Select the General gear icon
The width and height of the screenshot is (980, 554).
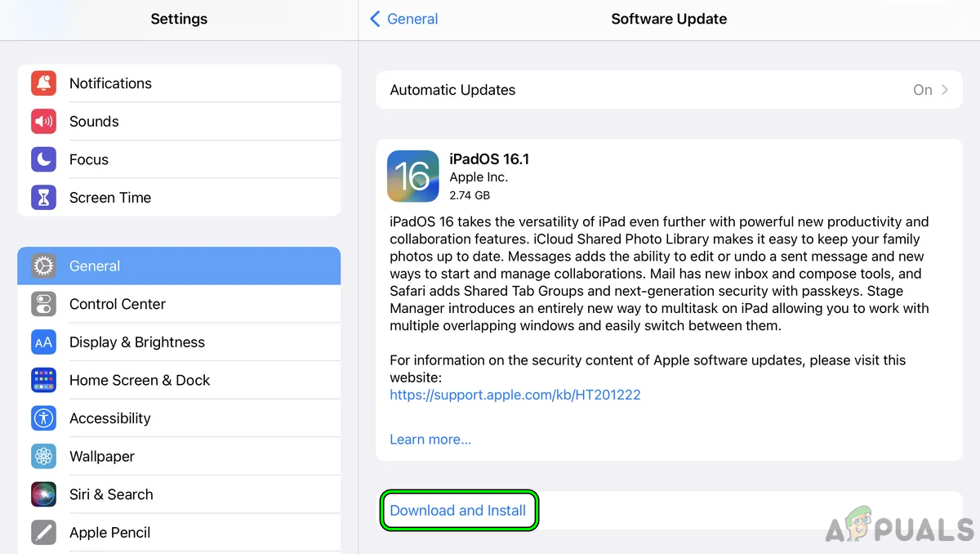(43, 266)
